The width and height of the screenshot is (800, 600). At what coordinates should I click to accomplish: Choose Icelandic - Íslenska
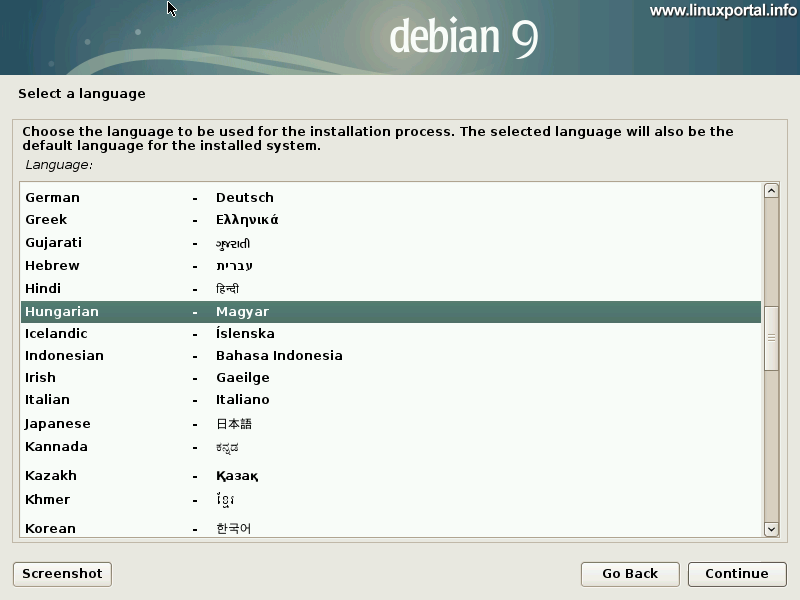[x=391, y=334]
